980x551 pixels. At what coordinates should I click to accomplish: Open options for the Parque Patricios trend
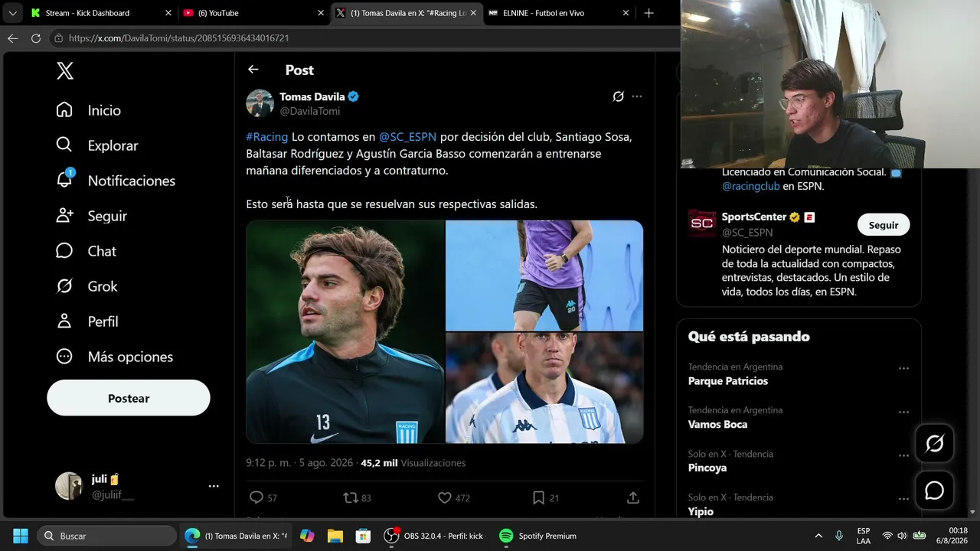point(903,368)
